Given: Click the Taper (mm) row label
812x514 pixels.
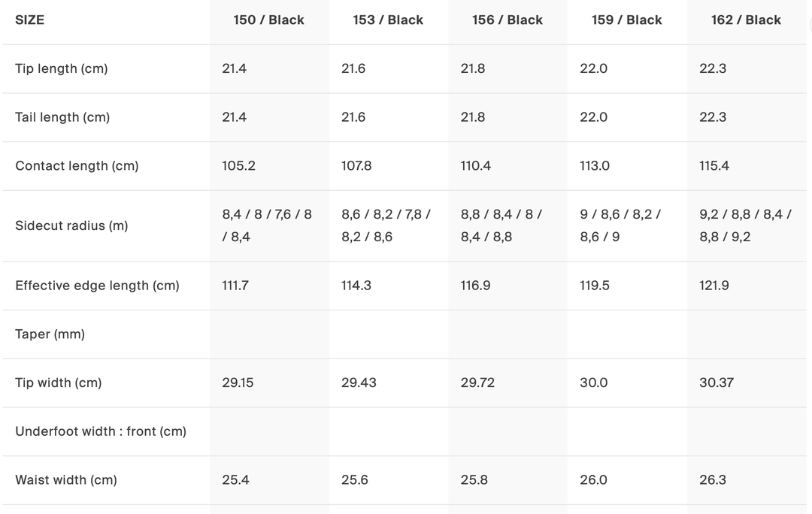Looking at the screenshot, I should click(x=50, y=334).
